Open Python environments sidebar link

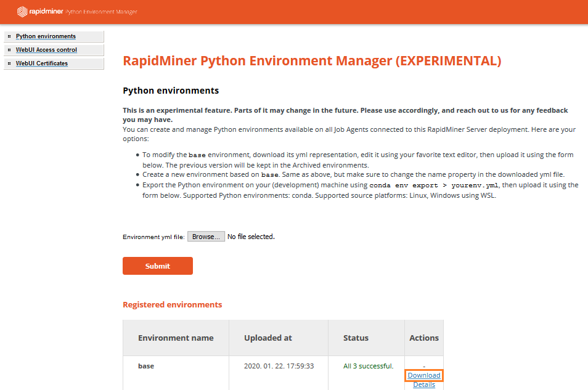tap(46, 36)
